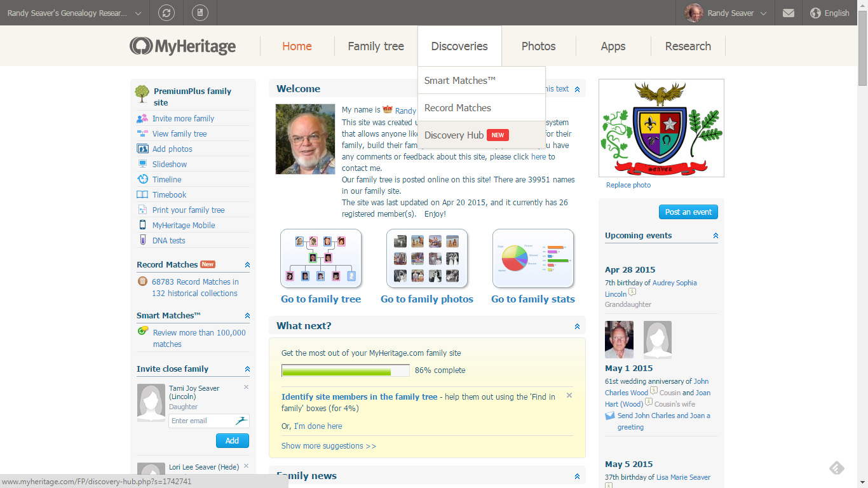The height and width of the screenshot is (488, 868).
Task: Open the Family tree tab
Action: 376,46
